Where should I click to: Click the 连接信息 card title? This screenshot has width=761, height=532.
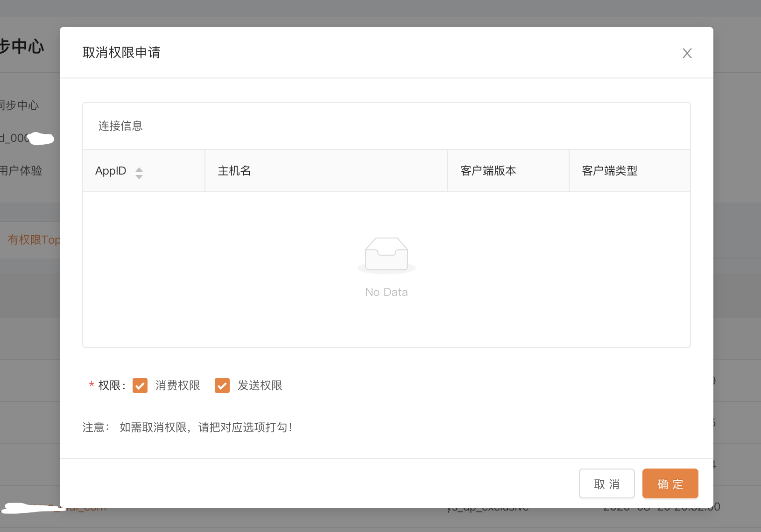tap(120, 126)
